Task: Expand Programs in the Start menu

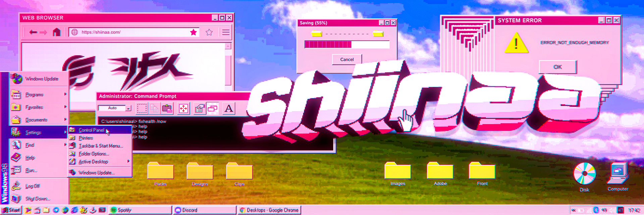Action: [x=39, y=95]
